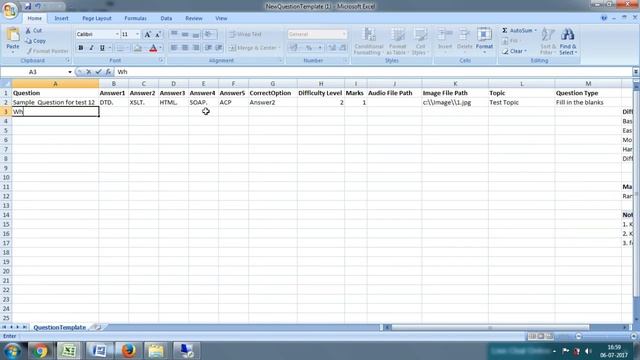Click the Name Box showing A3
The width and height of the screenshot is (640, 360).
[33, 72]
